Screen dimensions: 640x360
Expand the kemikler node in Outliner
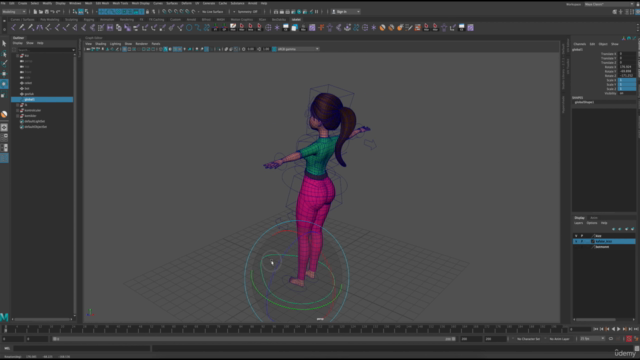click(17, 116)
